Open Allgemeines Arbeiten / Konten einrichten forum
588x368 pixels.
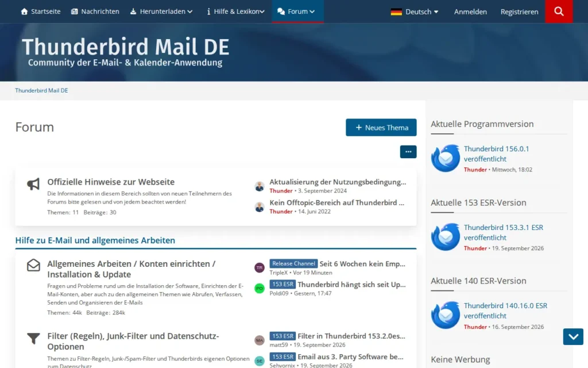click(131, 269)
